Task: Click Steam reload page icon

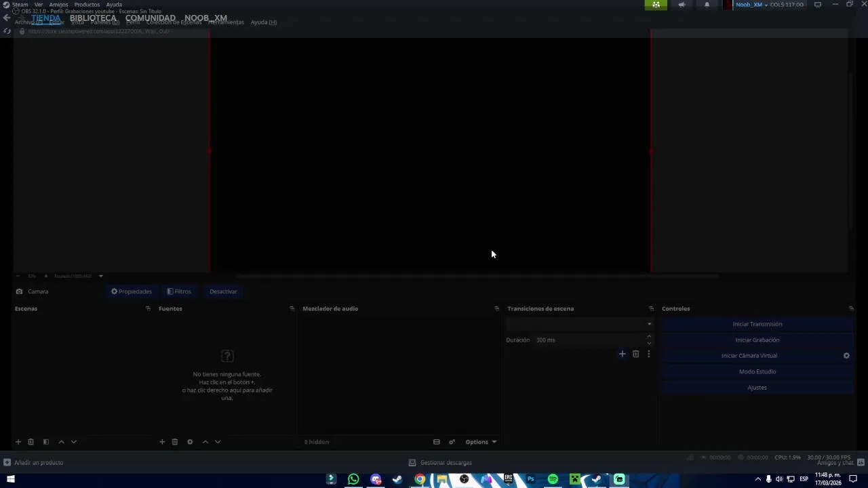Action: [x=7, y=31]
